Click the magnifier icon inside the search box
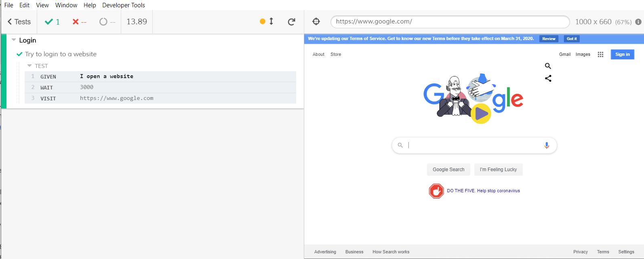644x259 pixels. click(400, 145)
